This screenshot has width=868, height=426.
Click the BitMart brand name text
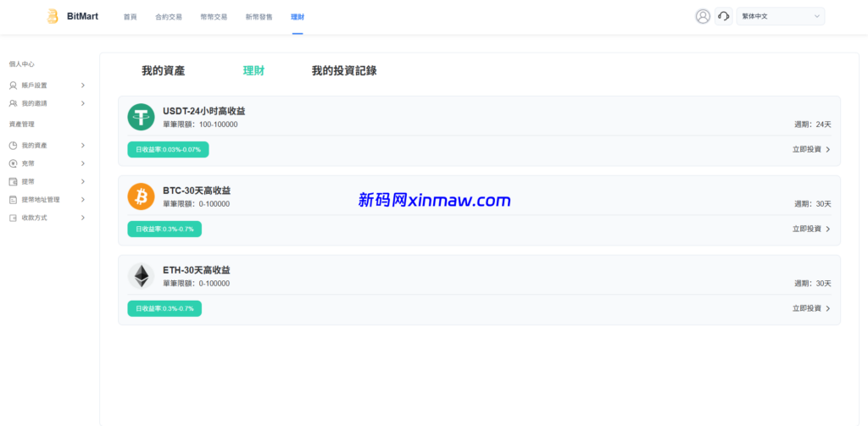click(x=82, y=17)
